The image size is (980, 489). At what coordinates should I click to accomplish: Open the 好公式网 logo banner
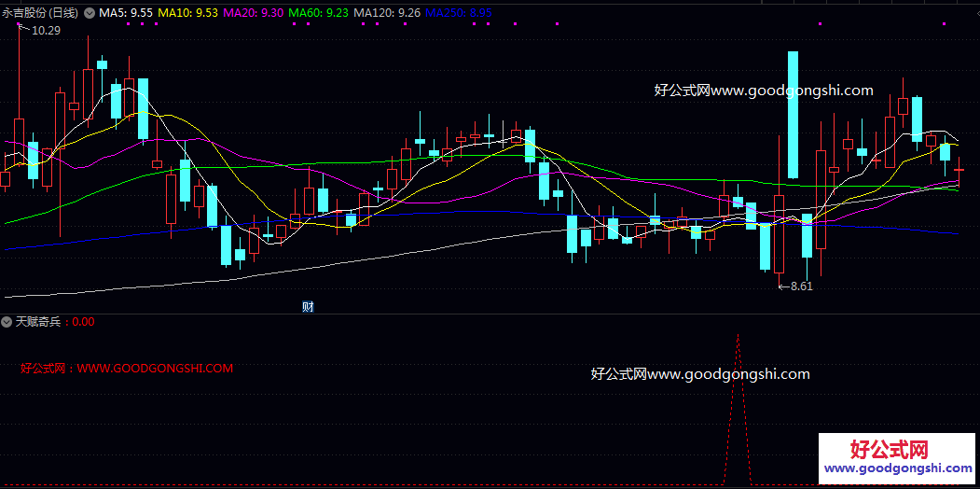click(896, 457)
